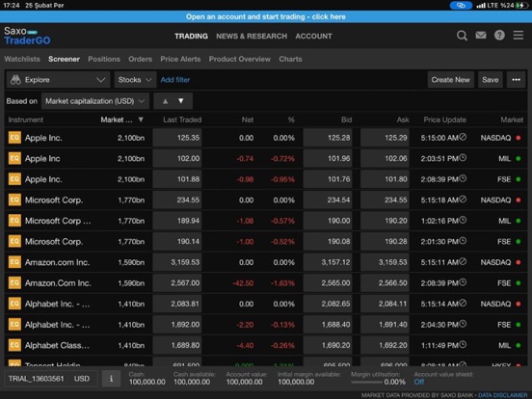Click the Saxo TraderGO logo
Screen dimensions: 532x399
[27, 36]
